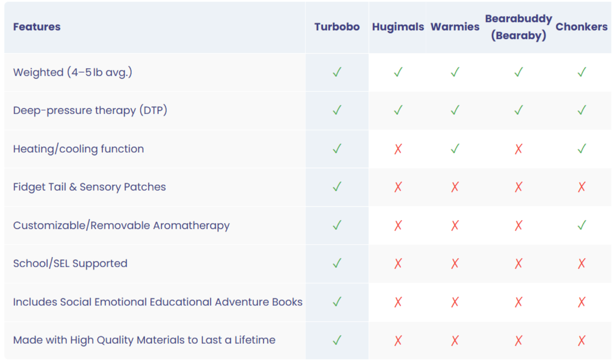Select the Turbobo column header
The height and width of the screenshot is (364, 613).
337,27
